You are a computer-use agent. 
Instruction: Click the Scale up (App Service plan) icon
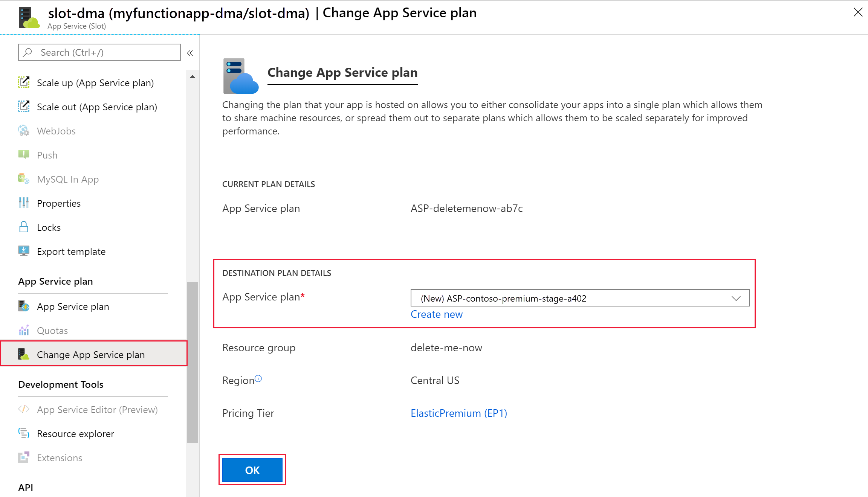[x=24, y=82]
